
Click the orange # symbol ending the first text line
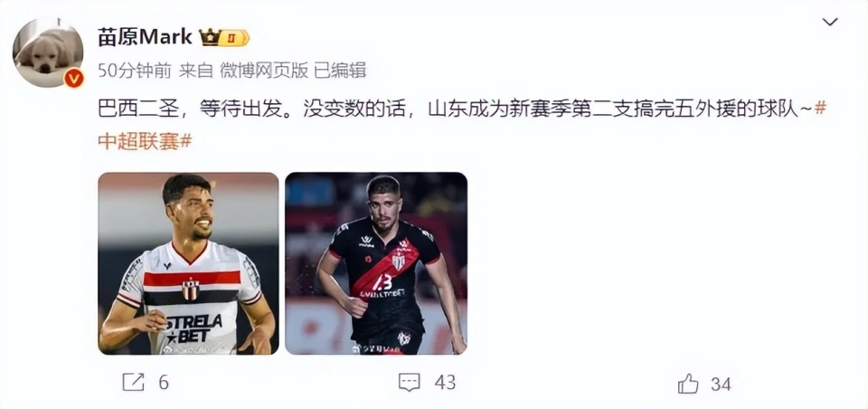coord(820,109)
